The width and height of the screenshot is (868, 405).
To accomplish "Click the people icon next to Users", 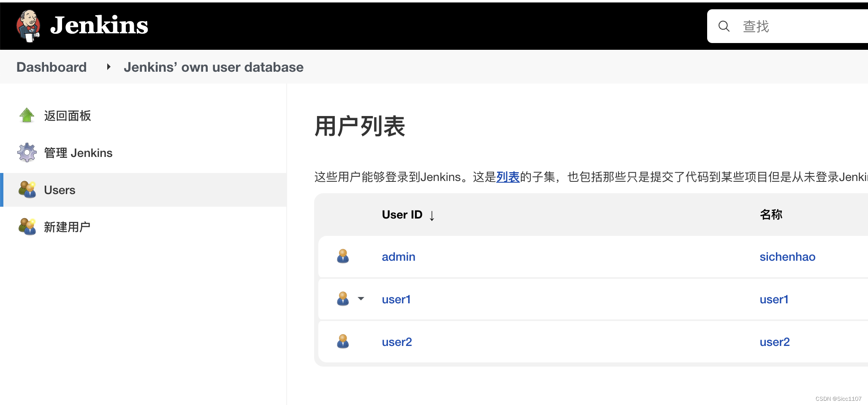I will click(27, 189).
